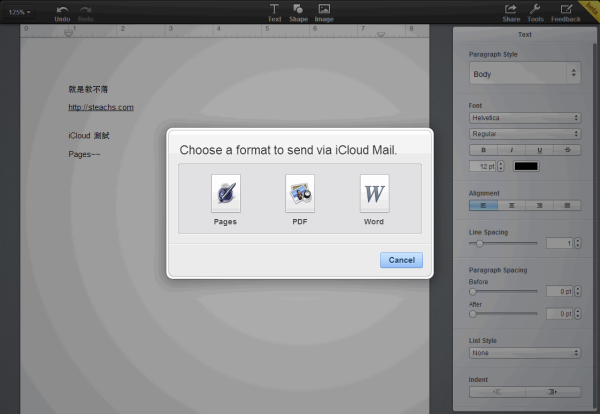Select justified alignment
The image size is (600, 414).
(567, 205)
